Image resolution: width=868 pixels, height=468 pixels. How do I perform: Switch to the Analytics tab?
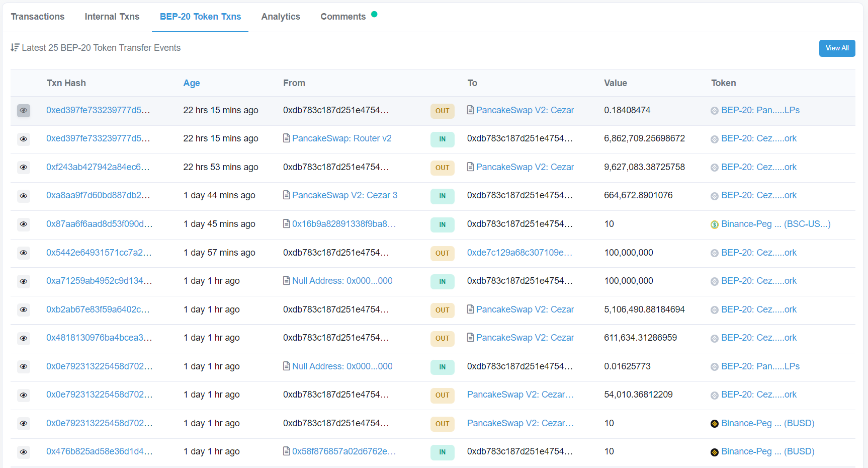(280, 17)
